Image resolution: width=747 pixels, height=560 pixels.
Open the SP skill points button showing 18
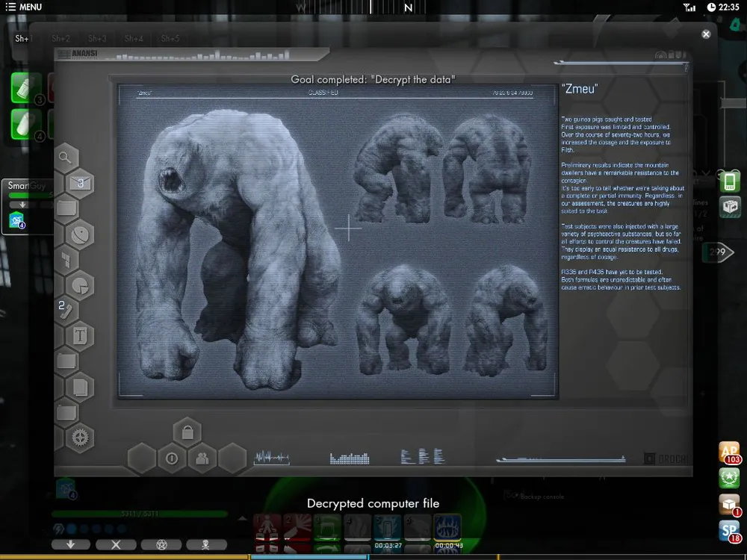pyautogui.click(x=728, y=532)
